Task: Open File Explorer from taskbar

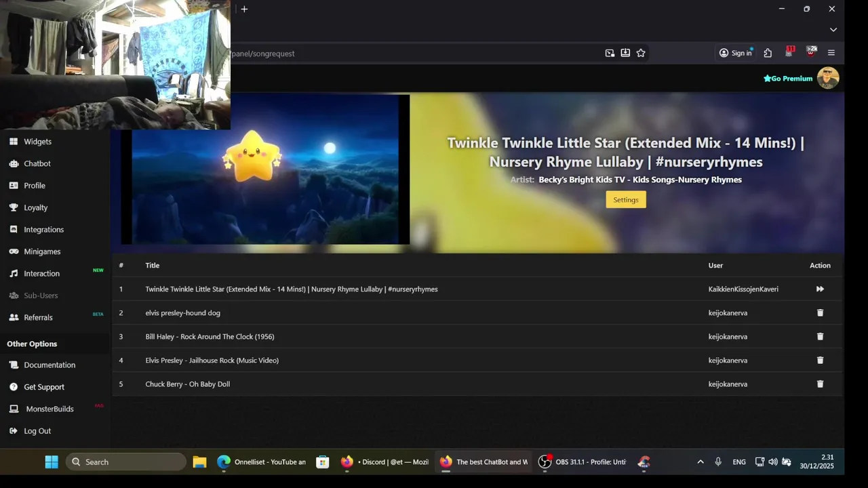Action: 199,462
